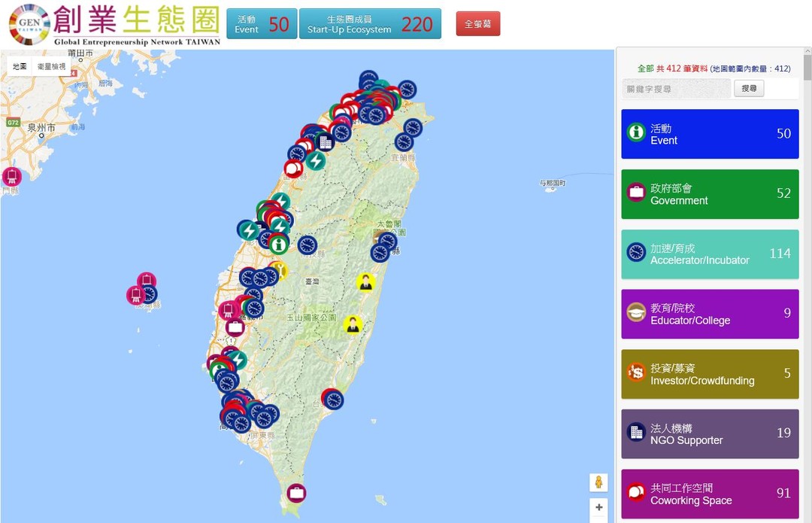Switch to 衛星檢視 satellite view
812x523 pixels.
pyautogui.click(x=51, y=66)
